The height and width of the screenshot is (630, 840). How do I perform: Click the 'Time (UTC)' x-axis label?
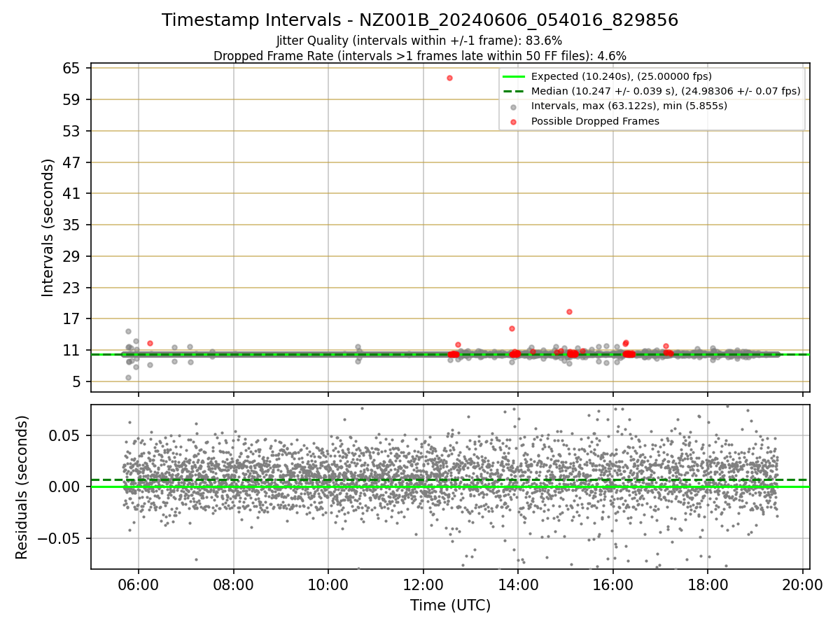(450, 605)
